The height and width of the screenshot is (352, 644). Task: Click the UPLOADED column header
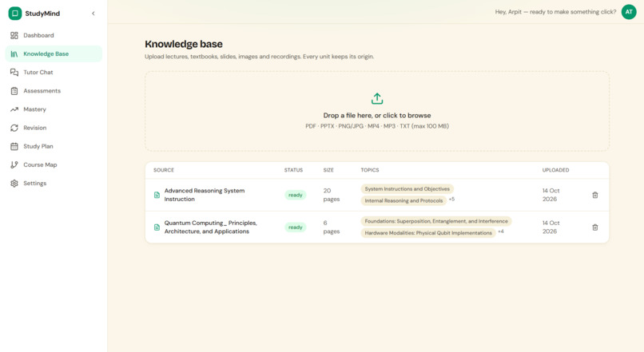[555, 170]
